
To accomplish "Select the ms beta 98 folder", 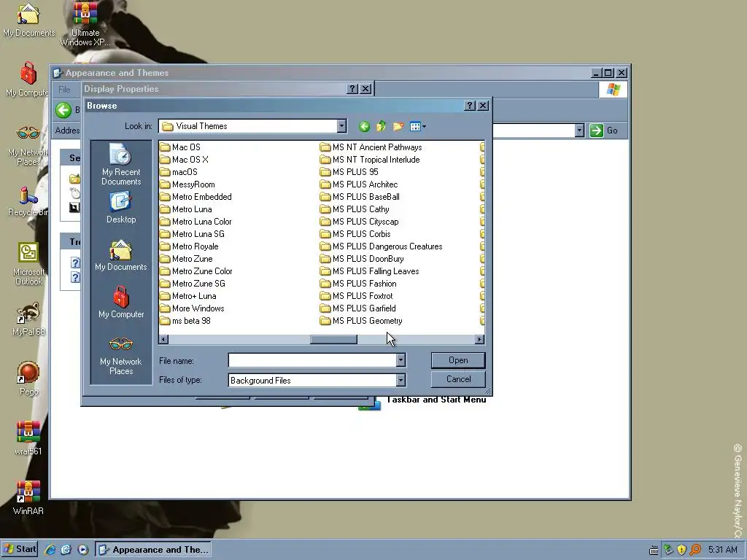I will 186,321.
